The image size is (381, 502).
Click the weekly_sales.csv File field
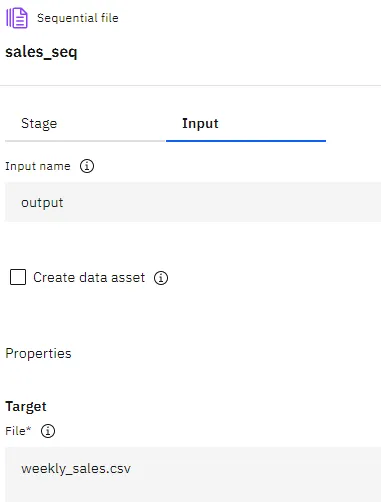pos(193,475)
